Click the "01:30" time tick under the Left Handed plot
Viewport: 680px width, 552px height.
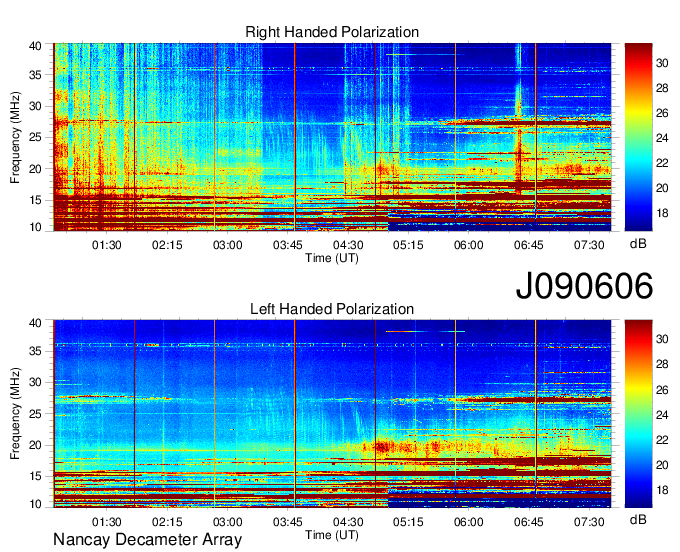click(x=107, y=522)
